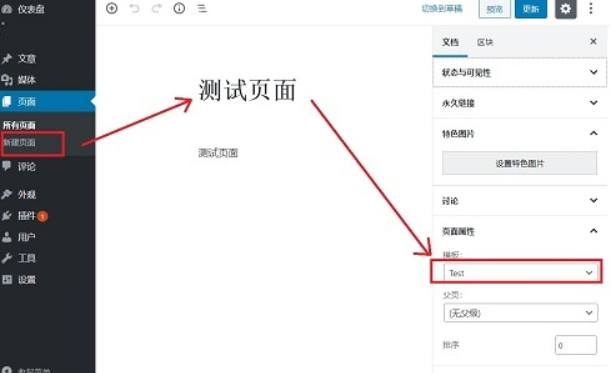611x373 pixels.
Task: Click the 排序 order number field
Action: 576,345
